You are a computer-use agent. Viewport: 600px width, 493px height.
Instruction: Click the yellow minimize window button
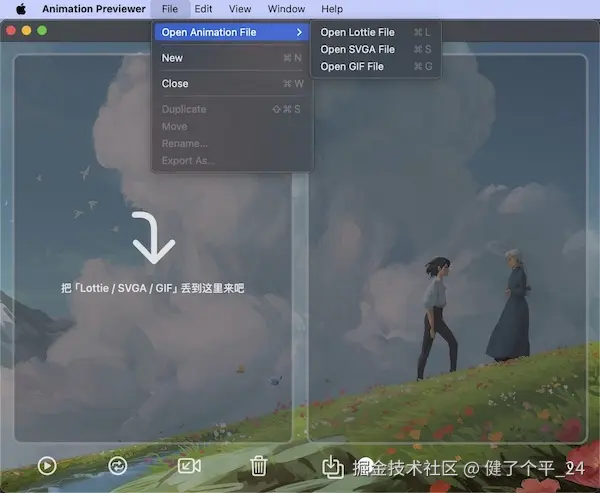(26, 31)
